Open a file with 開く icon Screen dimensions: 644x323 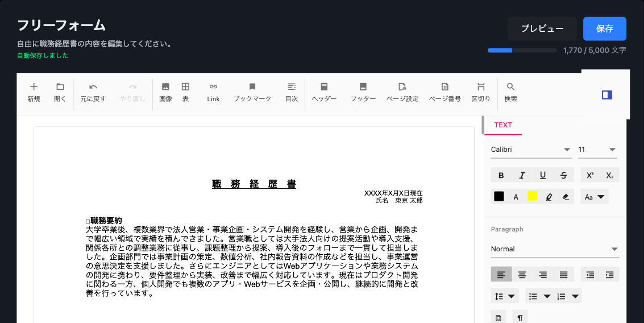[60, 92]
